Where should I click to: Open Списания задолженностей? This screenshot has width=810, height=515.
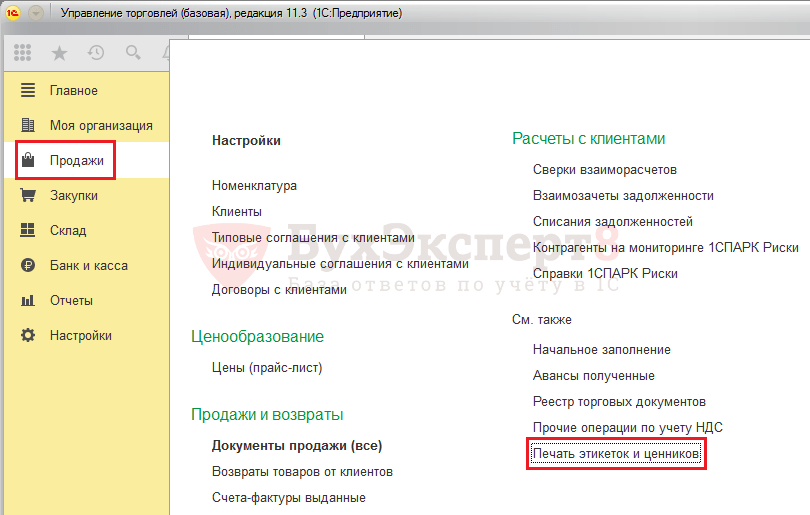613,222
